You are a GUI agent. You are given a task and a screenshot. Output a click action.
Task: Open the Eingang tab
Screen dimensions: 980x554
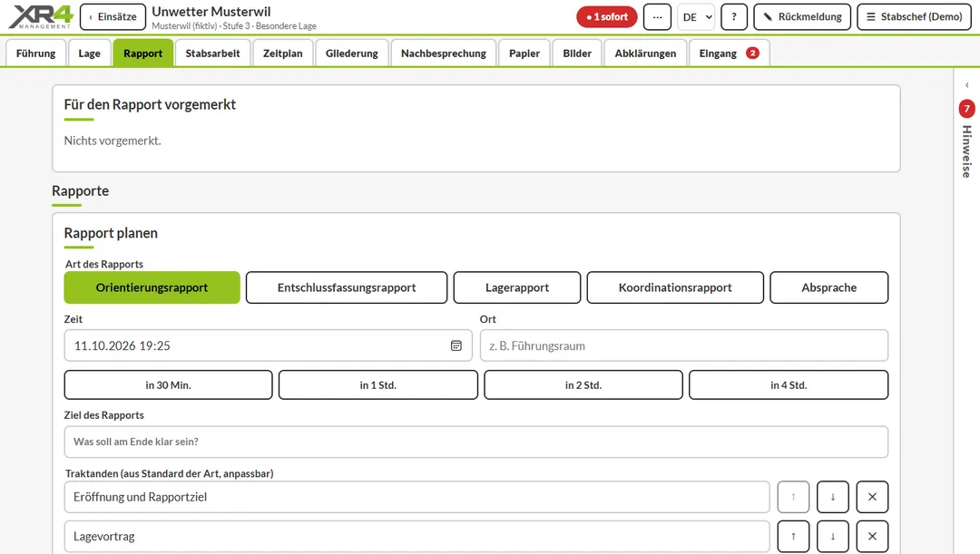click(728, 53)
